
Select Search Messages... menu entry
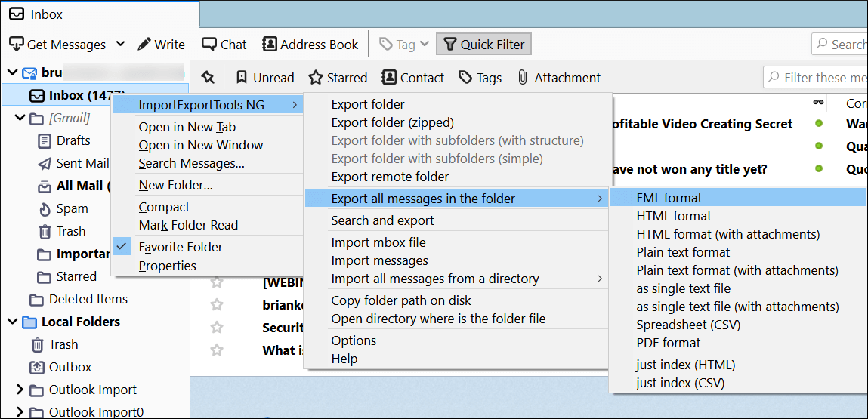coord(192,163)
